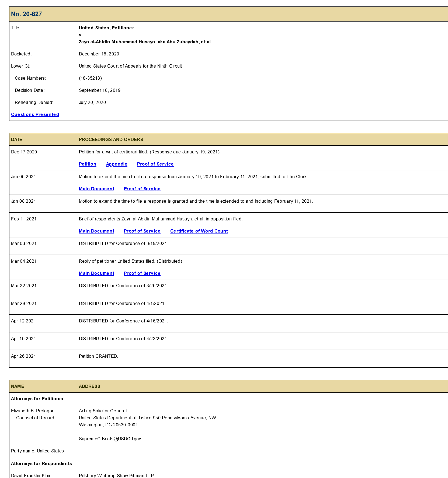Click the Party name: United States line

click(37, 451)
